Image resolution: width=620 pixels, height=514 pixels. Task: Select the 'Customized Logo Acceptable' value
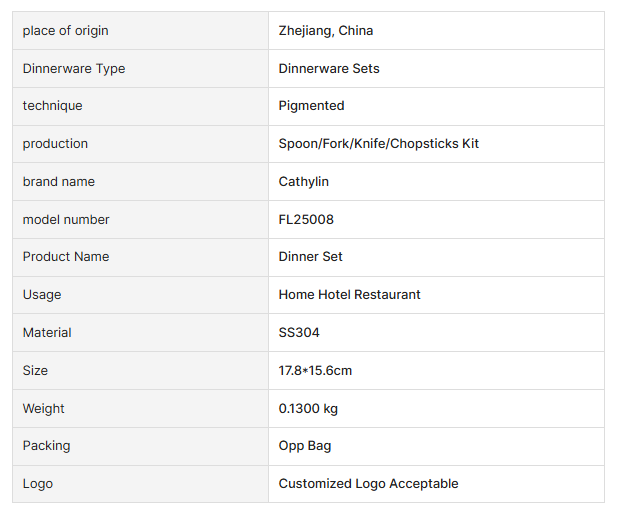(368, 484)
